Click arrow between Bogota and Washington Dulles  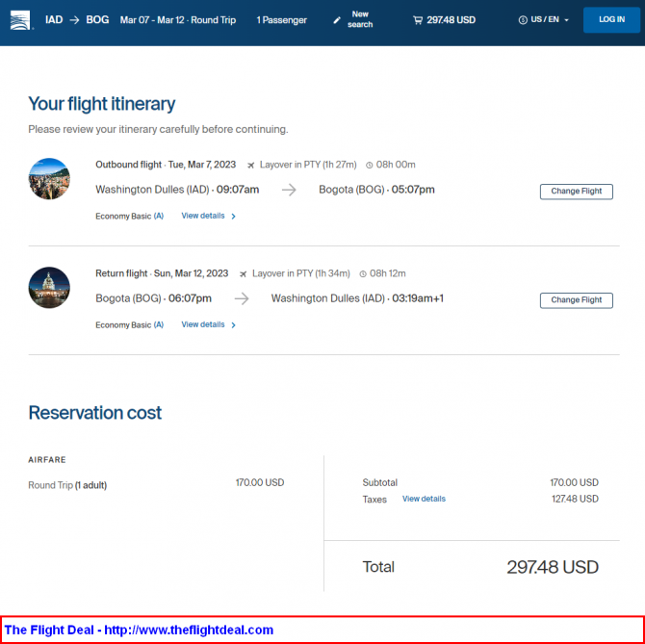242,299
